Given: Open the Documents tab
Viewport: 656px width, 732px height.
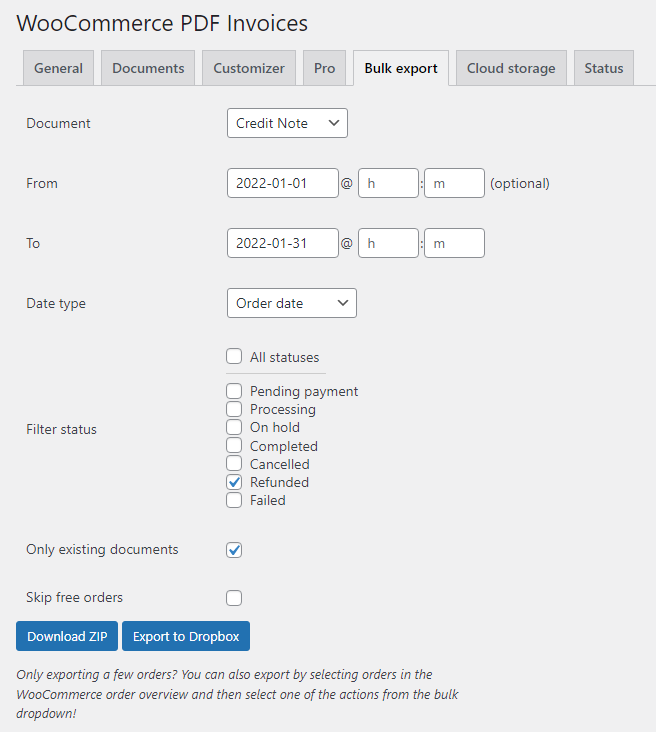Looking at the screenshot, I should click(x=148, y=68).
